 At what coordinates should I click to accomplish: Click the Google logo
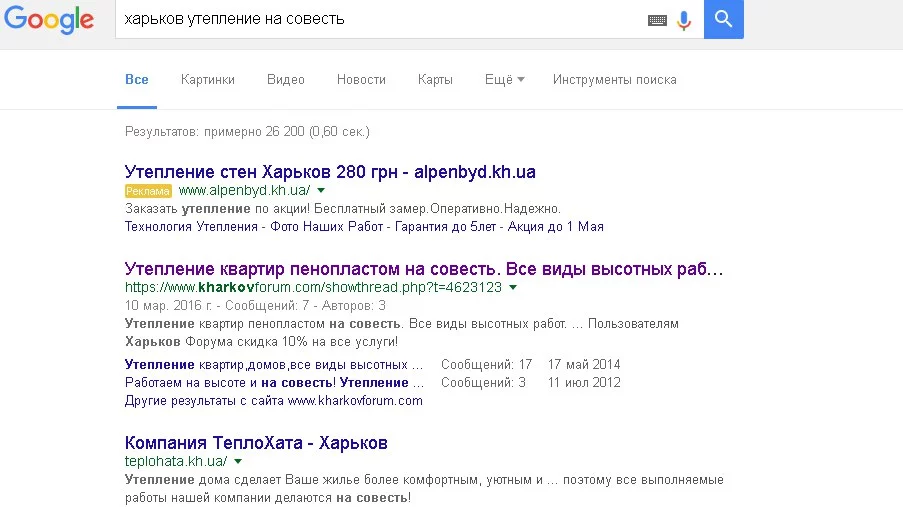[48, 20]
